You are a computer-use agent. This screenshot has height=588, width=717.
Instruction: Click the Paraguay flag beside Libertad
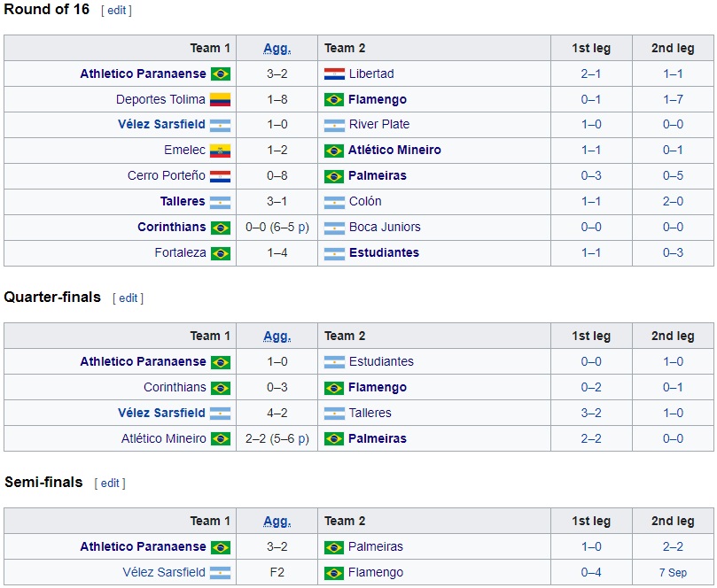click(334, 73)
